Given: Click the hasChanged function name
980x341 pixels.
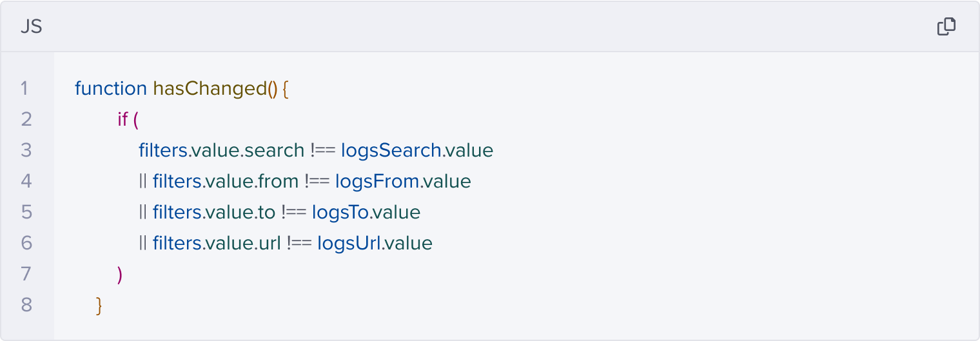Looking at the screenshot, I should [209, 88].
